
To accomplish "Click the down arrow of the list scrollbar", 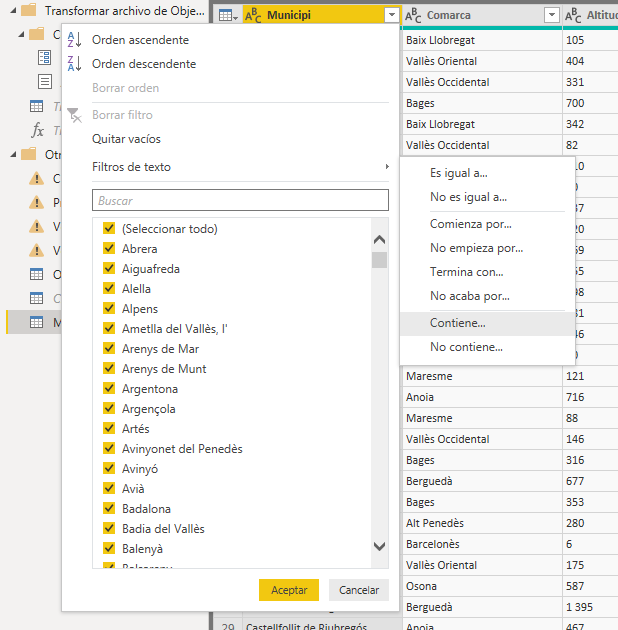I will pos(379,547).
